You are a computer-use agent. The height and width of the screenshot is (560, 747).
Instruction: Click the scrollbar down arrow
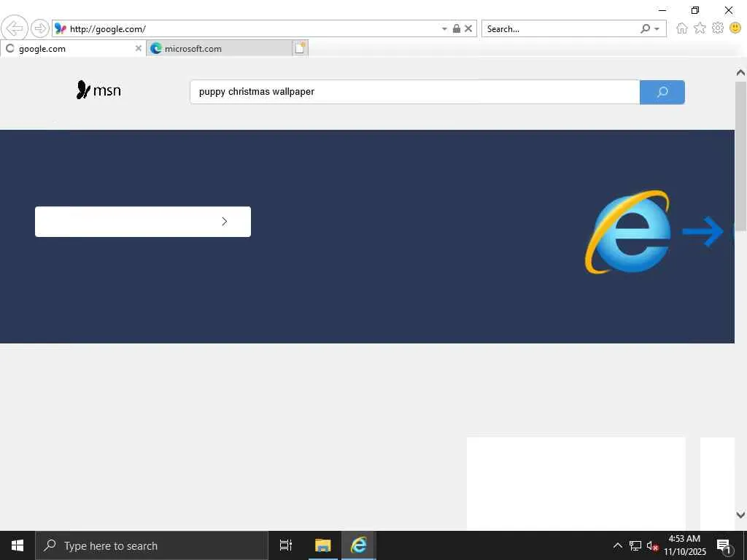coord(740,515)
